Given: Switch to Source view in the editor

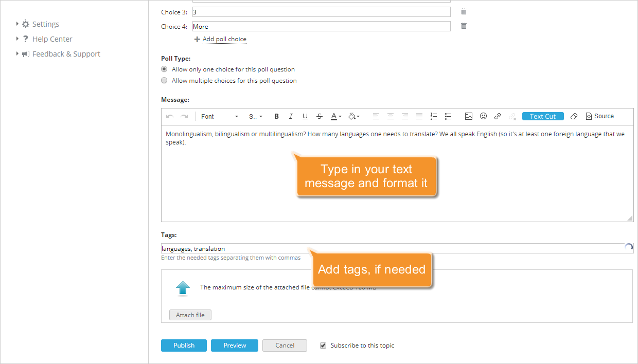Looking at the screenshot, I should (x=600, y=116).
